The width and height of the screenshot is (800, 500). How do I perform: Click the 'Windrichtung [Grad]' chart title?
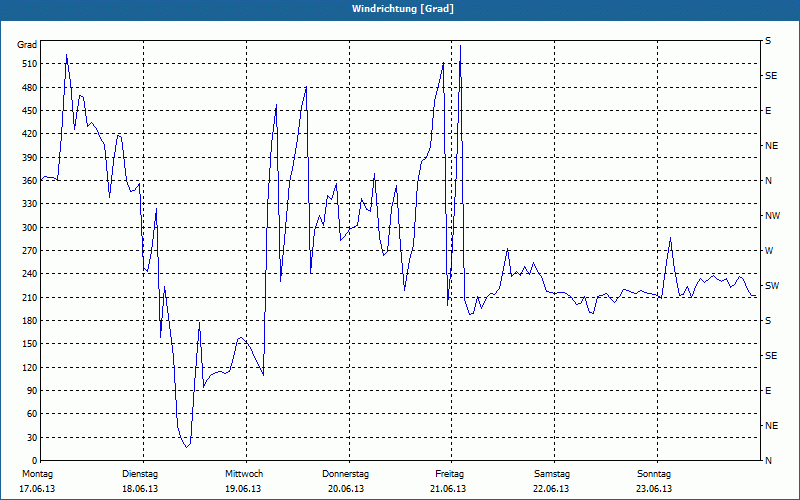pyautogui.click(x=403, y=9)
